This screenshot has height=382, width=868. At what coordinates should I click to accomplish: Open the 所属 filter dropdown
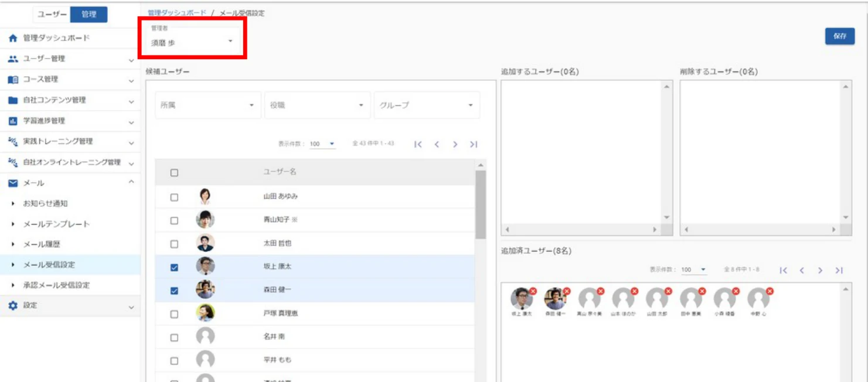point(207,105)
